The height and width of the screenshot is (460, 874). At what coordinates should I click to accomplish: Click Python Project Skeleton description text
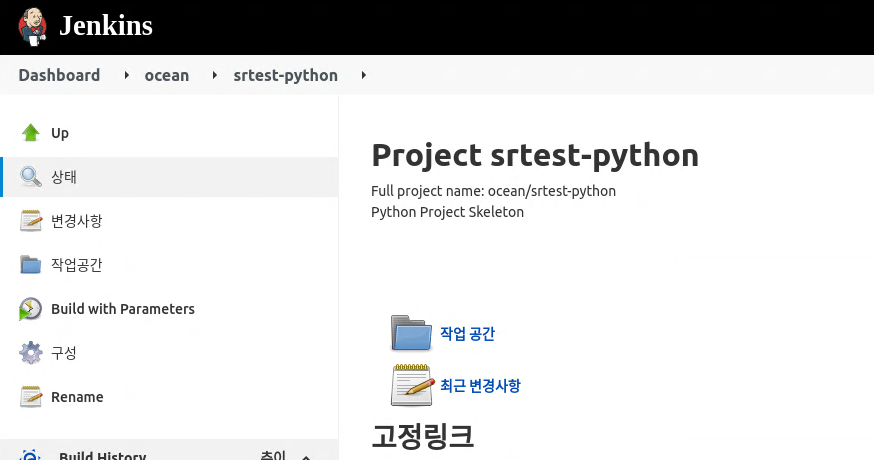448,212
